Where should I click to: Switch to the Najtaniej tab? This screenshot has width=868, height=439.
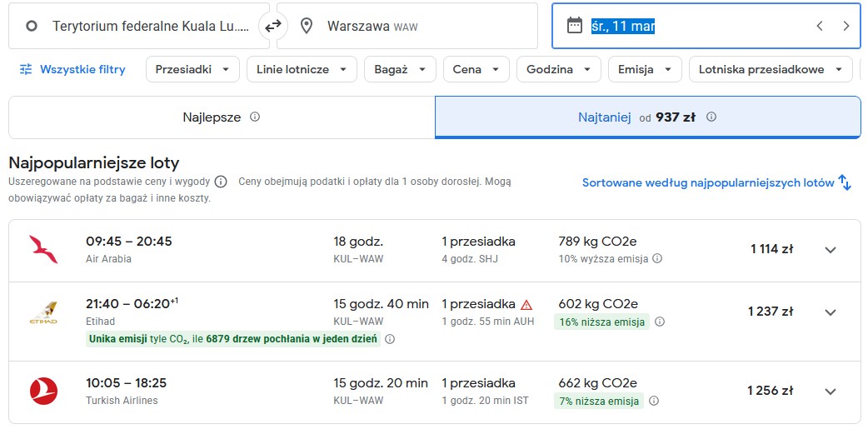click(x=648, y=117)
